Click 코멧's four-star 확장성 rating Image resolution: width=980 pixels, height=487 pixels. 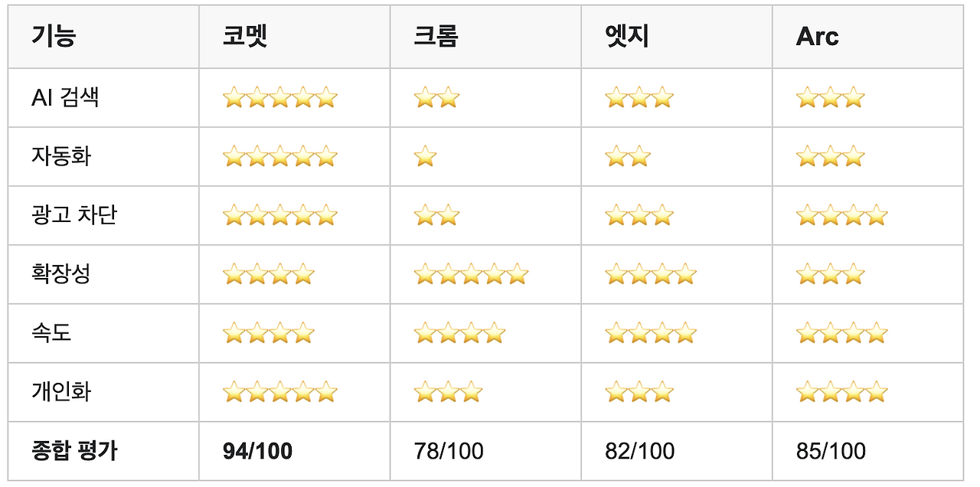(269, 274)
